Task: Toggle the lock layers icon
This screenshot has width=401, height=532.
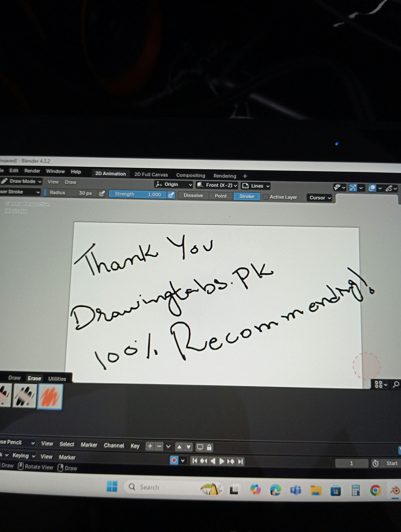Action: tap(209, 447)
